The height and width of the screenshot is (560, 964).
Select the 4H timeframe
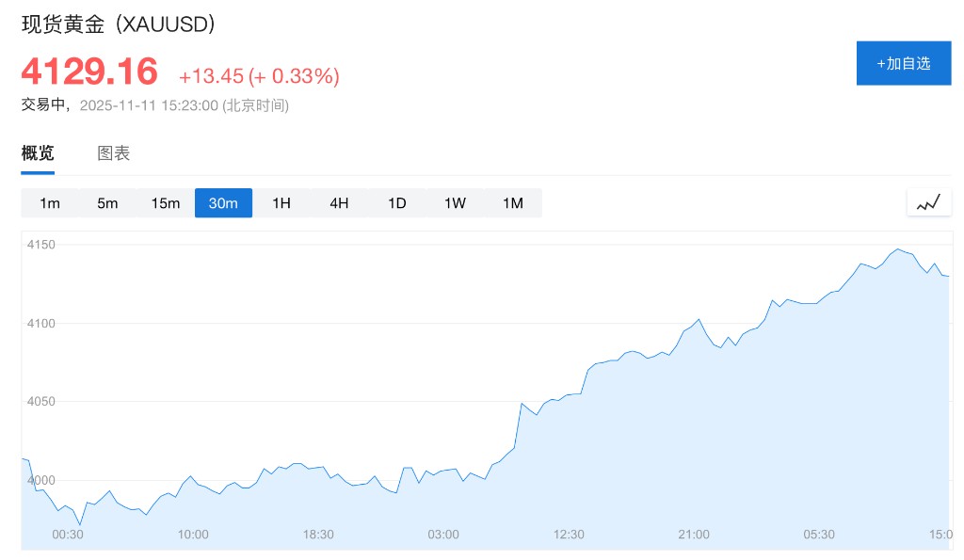339,203
